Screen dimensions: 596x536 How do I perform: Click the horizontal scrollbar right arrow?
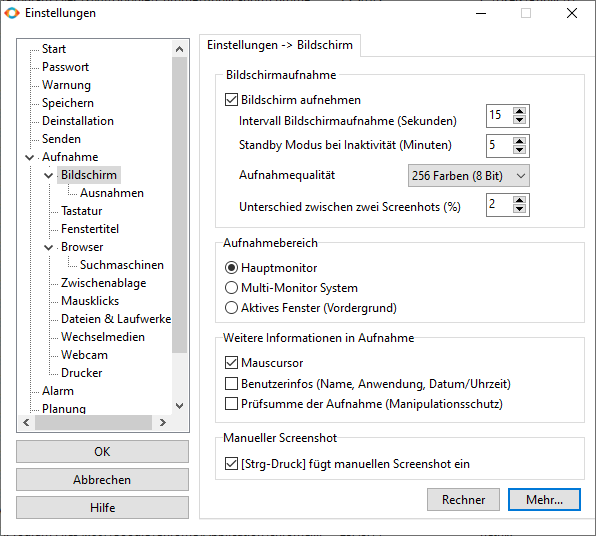(x=163, y=422)
